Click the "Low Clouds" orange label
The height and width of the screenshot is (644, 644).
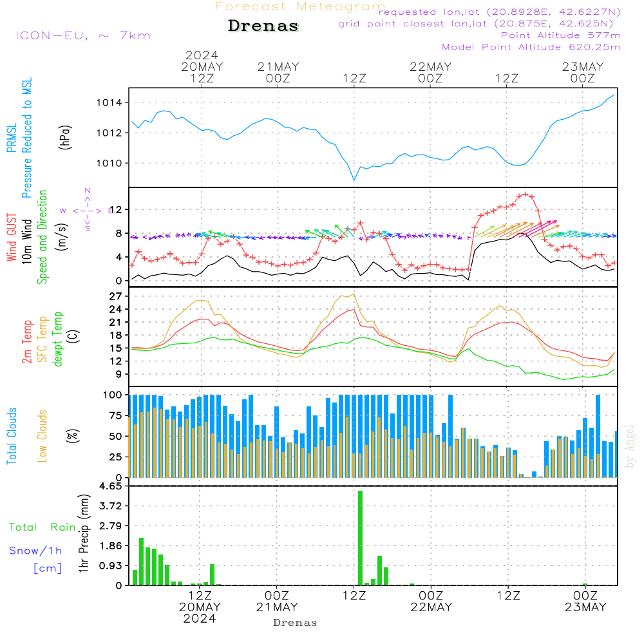pyautogui.click(x=43, y=436)
